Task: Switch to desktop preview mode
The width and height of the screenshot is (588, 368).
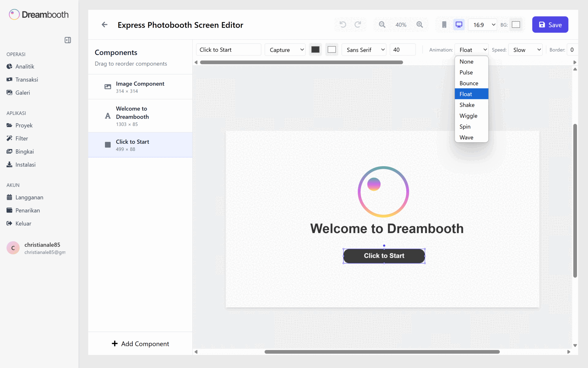Action: [x=459, y=25]
